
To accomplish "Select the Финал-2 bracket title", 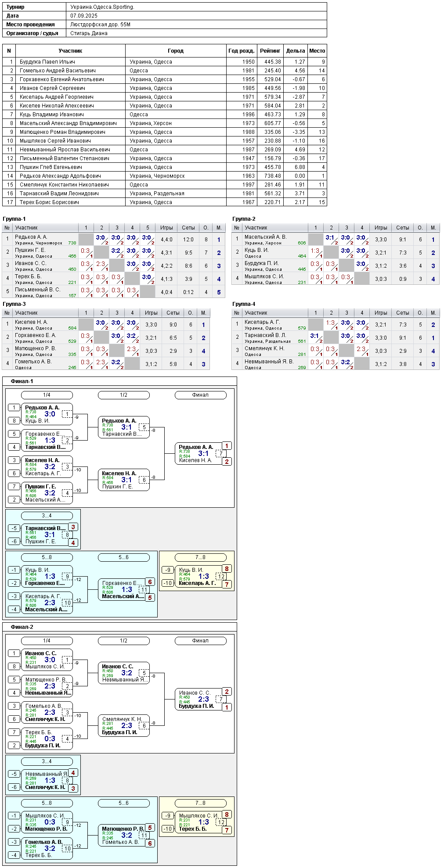I will click(22, 627).
